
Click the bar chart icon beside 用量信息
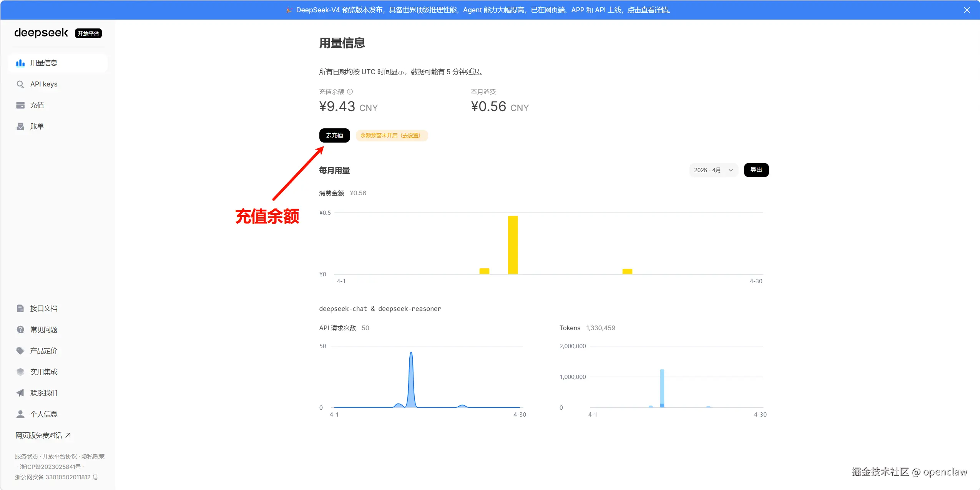point(20,63)
